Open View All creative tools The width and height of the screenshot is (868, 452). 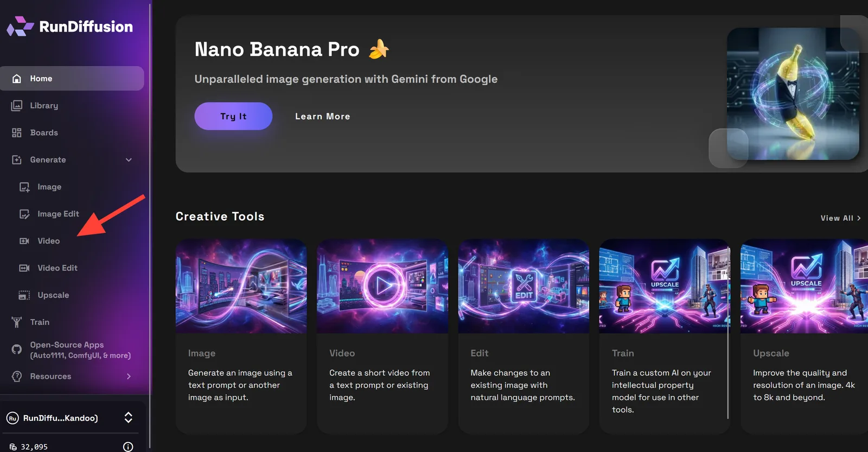pyautogui.click(x=841, y=218)
